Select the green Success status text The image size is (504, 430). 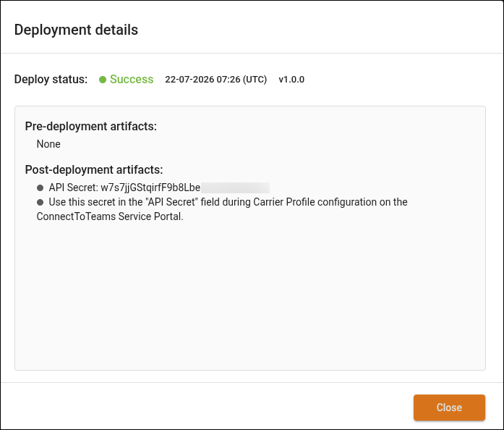pos(132,79)
